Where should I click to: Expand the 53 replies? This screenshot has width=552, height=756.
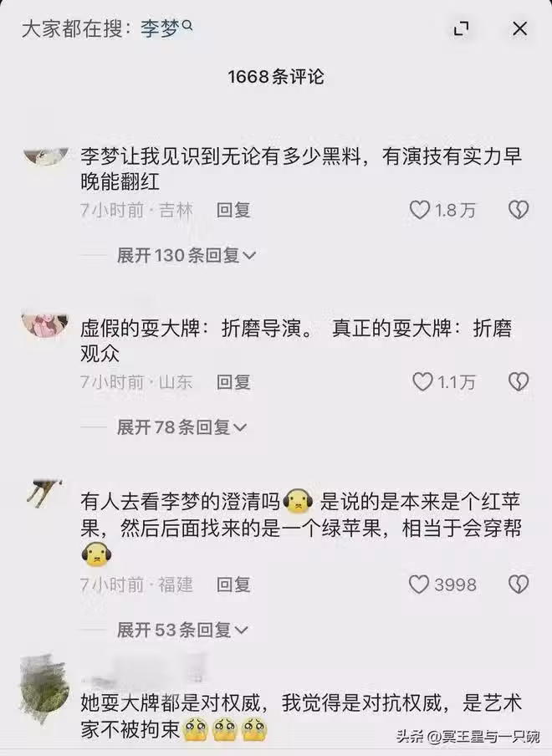[182, 630]
